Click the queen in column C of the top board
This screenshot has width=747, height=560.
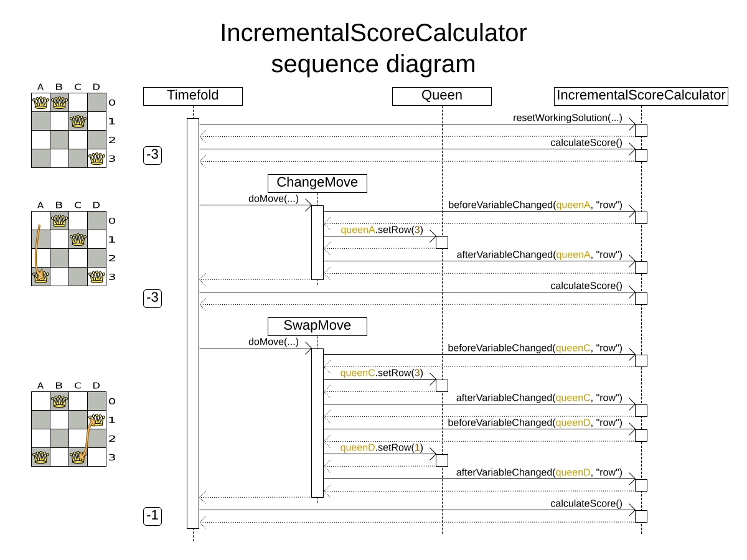[78, 121]
